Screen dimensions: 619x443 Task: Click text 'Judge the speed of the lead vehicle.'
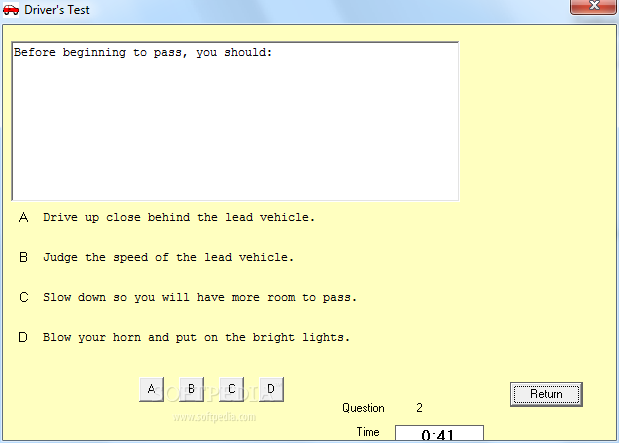click(x=169, y=257)
